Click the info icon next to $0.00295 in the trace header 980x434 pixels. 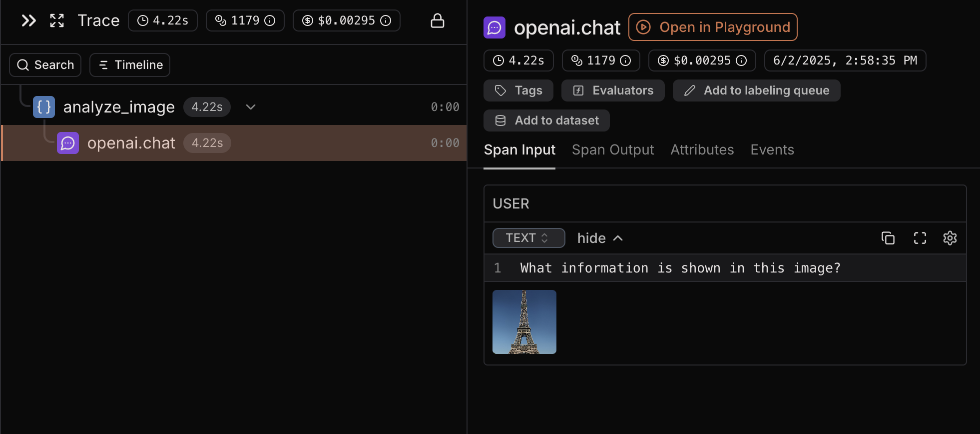(x=386, y=20)
